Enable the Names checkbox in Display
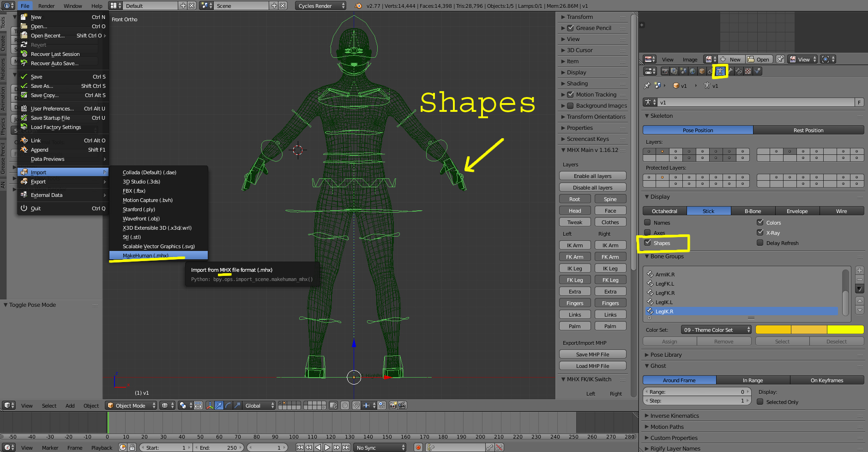The image size is (868, 452). coord(648,222)
